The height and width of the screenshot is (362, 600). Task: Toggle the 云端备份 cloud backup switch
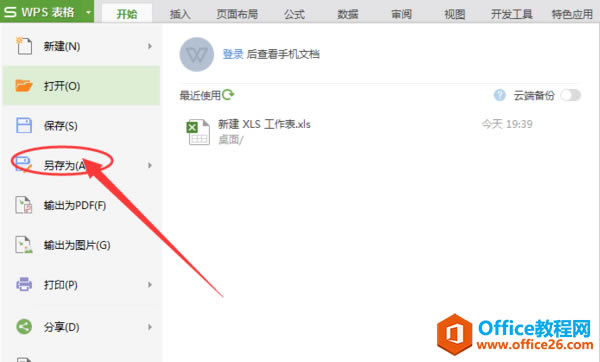pos(571,95)
